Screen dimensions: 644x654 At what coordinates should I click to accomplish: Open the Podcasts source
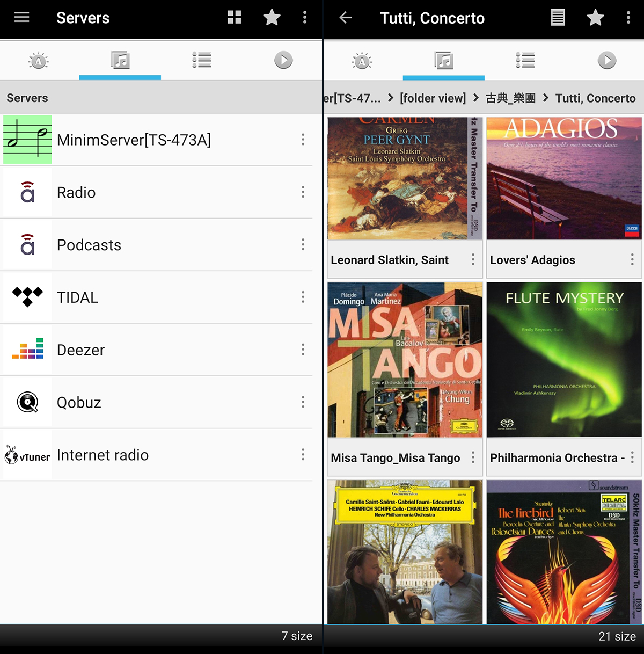(156, 245)
